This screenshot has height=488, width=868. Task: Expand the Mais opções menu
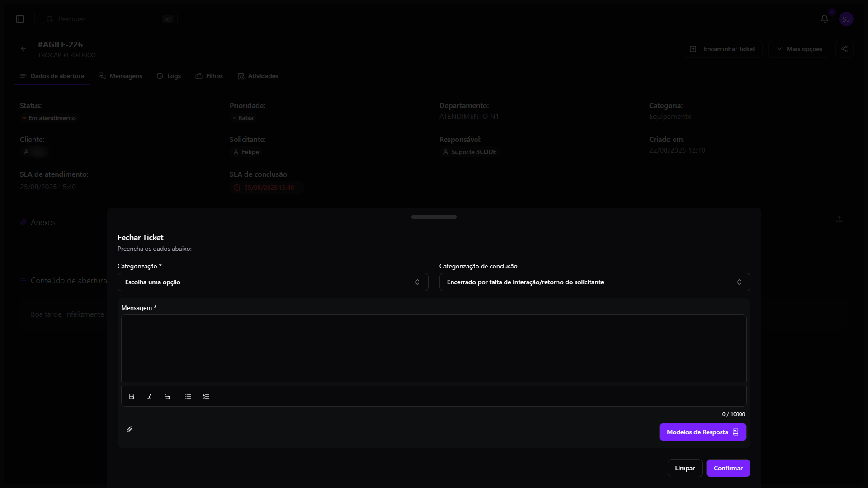pos(799,49)
